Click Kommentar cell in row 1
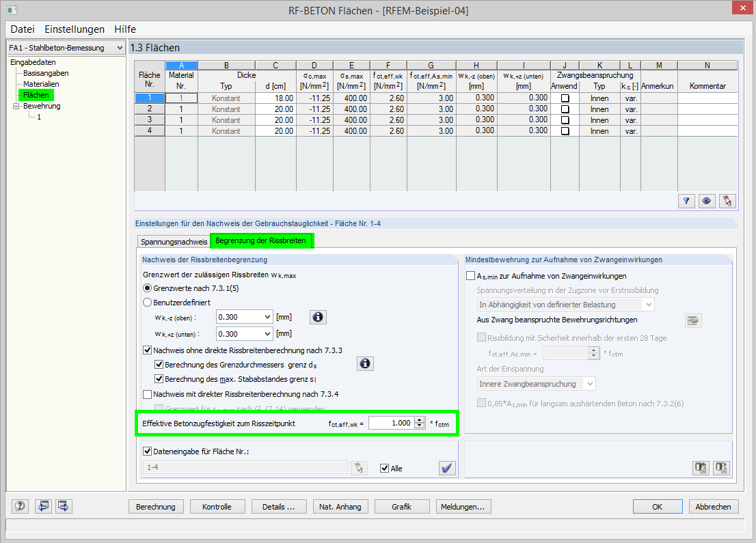The height and width of the screenshot is (543, 756). 707,98
